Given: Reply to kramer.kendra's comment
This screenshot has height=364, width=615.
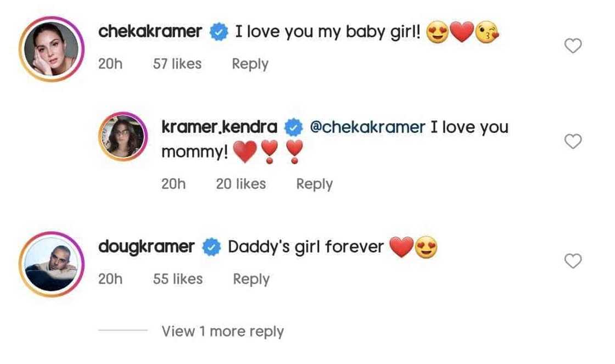Looking at the screenshot, I should (314, 184).
